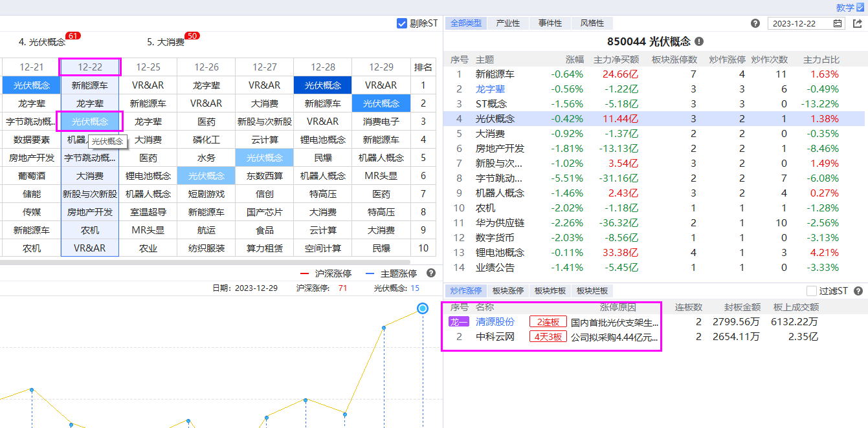The width and height of the screenshot is (868, 428).
Task: Sort by the 主力净买额 column header
Action: 616,59
